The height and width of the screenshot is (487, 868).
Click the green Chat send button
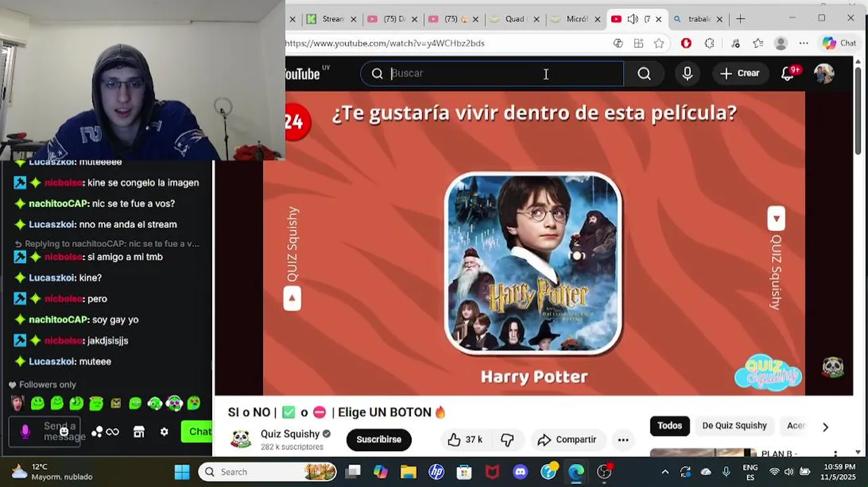click(197, 432)
